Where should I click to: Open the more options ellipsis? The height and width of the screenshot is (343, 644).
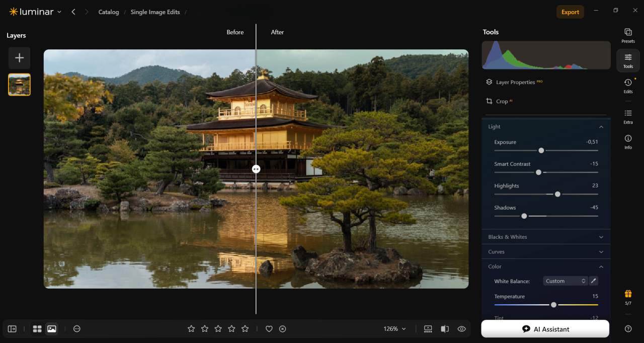(x=77, y=329)
